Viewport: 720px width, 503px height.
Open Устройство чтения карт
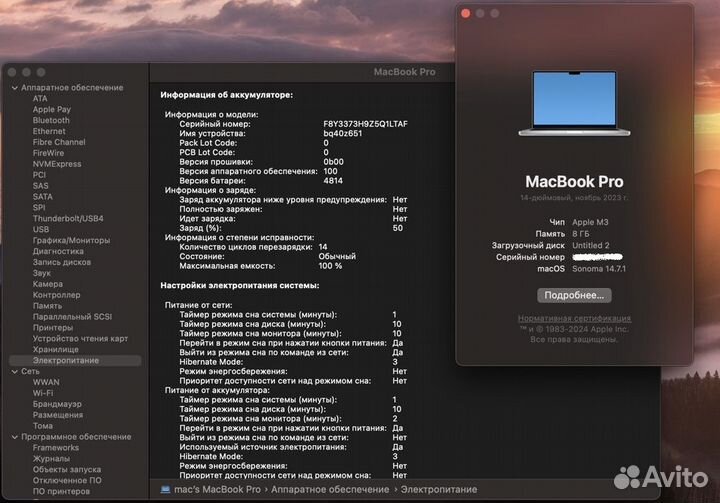click(80, 339)
